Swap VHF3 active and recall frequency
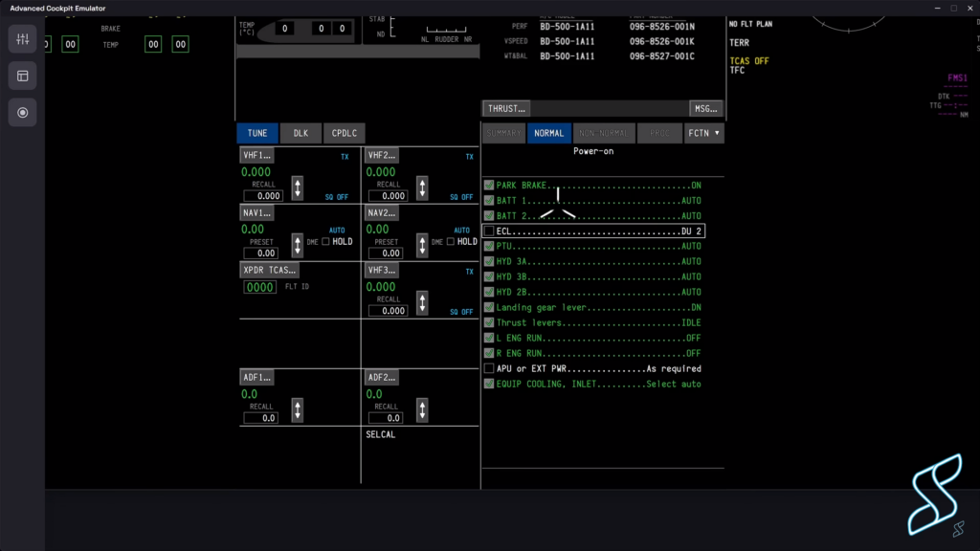This screenshot has height=551, width=980. click(x=422, y=303)
